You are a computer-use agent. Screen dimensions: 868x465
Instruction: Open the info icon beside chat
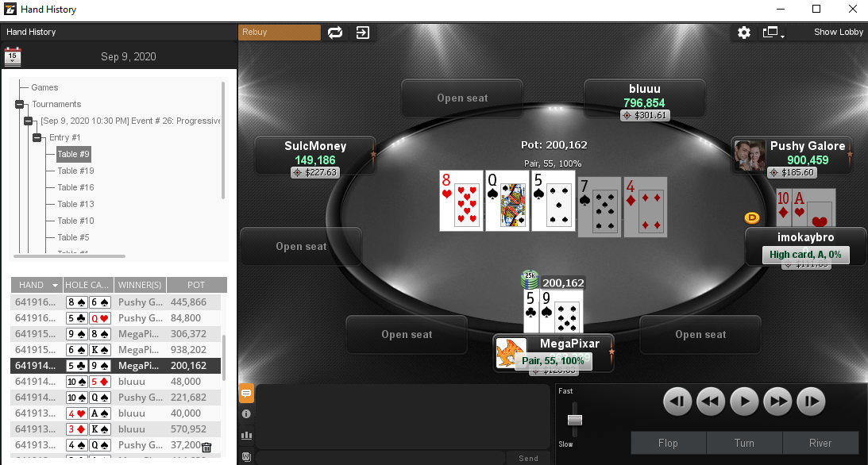click(x=246, y=413)
